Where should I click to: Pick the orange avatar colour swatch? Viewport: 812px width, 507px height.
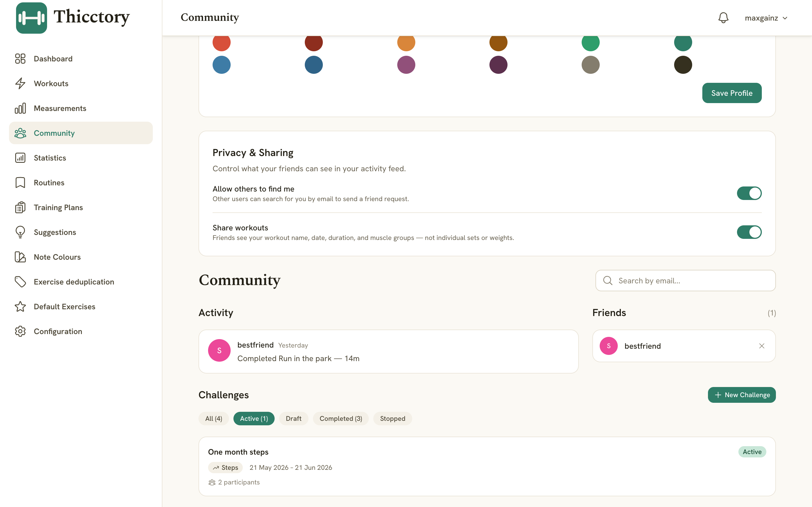(406, 43)
